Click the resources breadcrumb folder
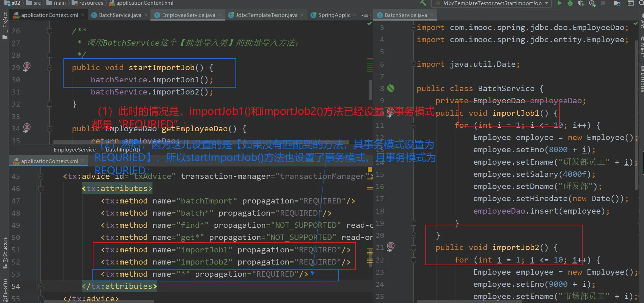The width and height of the screenshot is (644, 303). (91, 3)
